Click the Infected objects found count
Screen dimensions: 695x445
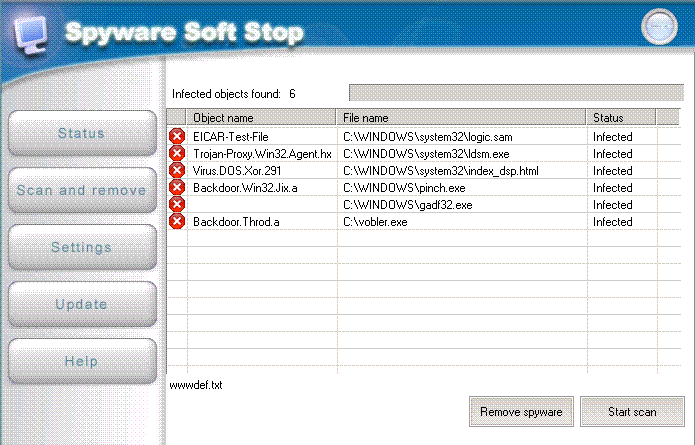(x=292, y=94)
